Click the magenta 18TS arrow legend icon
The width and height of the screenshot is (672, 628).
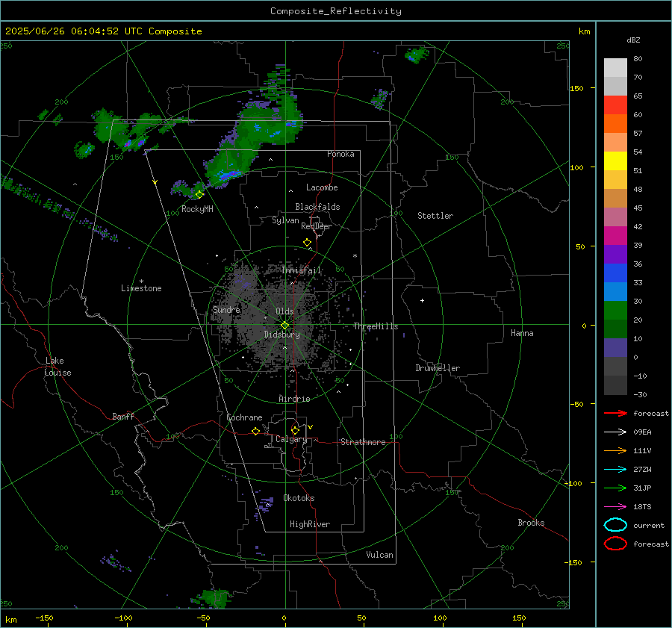click(615, 507)
